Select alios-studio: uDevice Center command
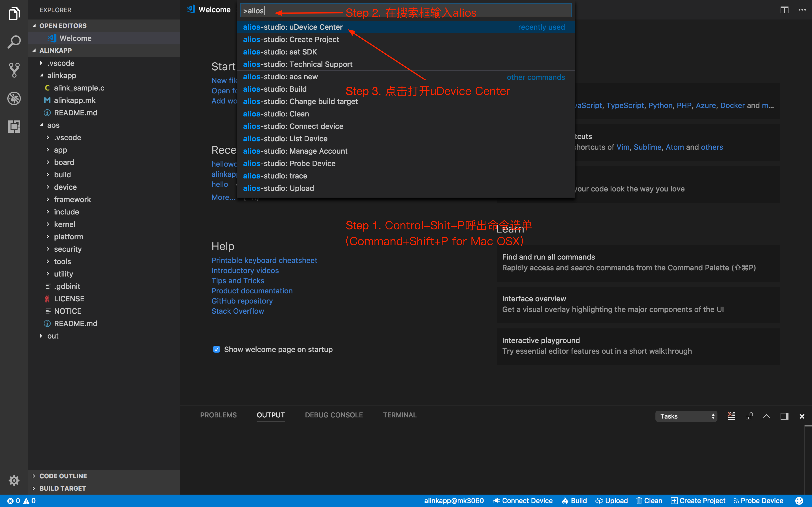812x507 pixels. (293, 27)
